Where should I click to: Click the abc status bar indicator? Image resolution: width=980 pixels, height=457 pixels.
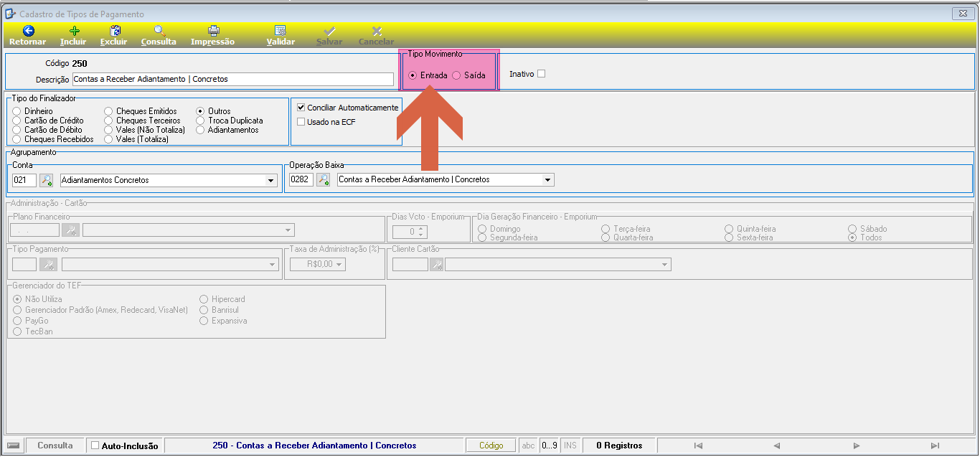[528, 446]
